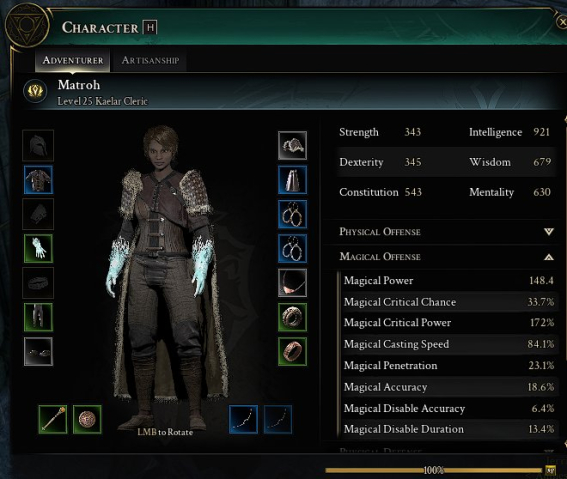Select the empty helmet equipment slot
The height and width of the screenshot is (479, 567).
click(x=38, y=145)
